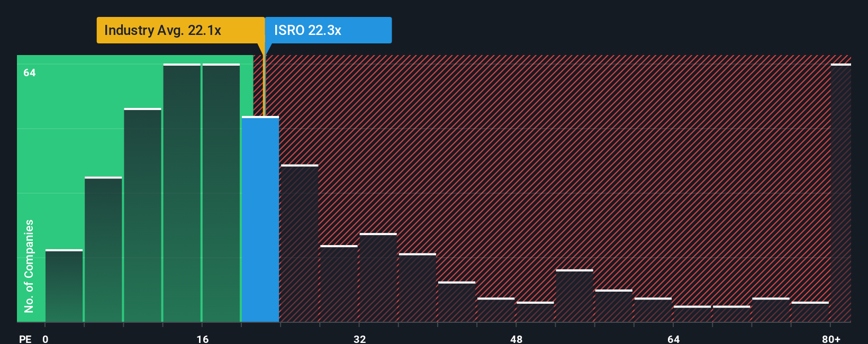Click the 80+ PE bar at far right
This screenshot has height=344, width=868.
(x=841, y=193)
